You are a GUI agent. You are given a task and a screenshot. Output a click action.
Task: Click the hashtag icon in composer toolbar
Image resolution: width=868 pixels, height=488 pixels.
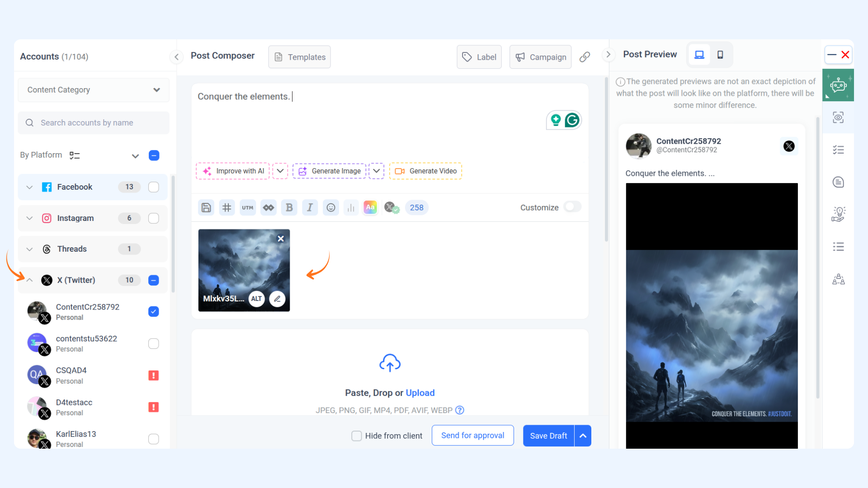coord(227,207)
